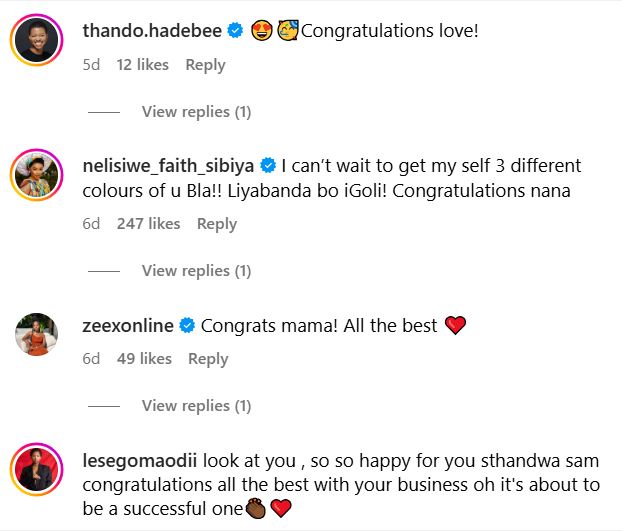Open lesegomaodii's profile avatar
The image size is (622, 531).
point(34,472)
